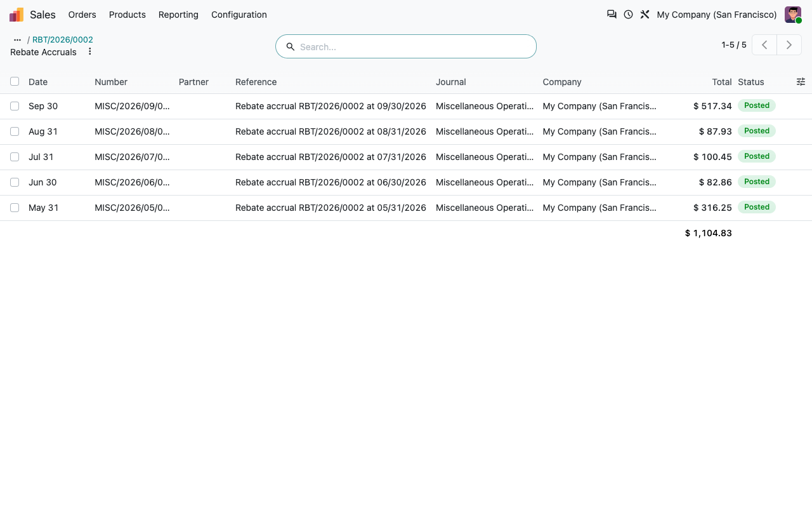Open the Configuration menu
Image resolution: width=812 pixels, height=508 pixels.
[239, 15]
